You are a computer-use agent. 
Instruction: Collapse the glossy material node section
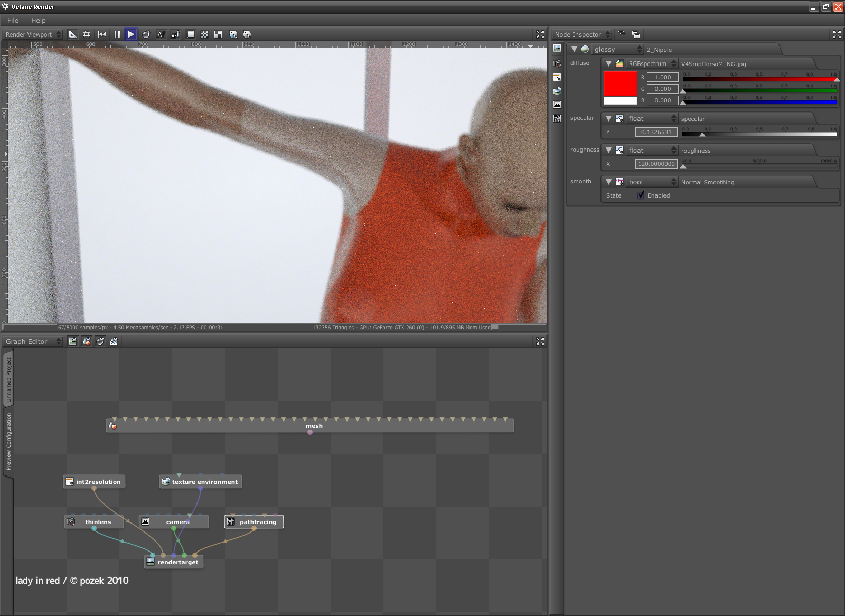coord(574,49)
